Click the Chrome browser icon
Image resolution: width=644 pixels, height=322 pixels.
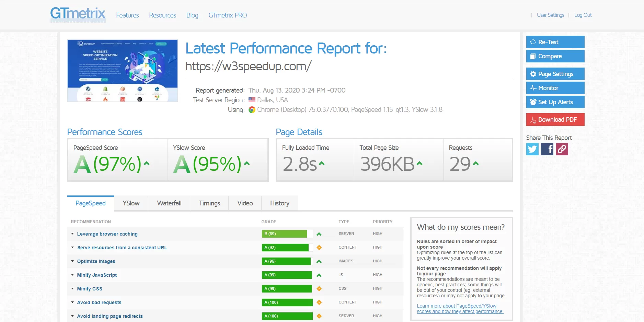(252, 110)
